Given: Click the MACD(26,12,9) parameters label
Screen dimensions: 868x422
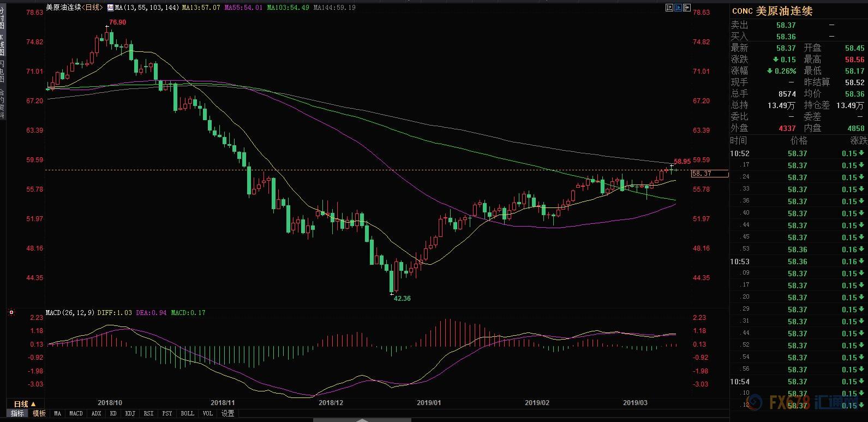Looking at the screenshot, I should coord(70,313).
